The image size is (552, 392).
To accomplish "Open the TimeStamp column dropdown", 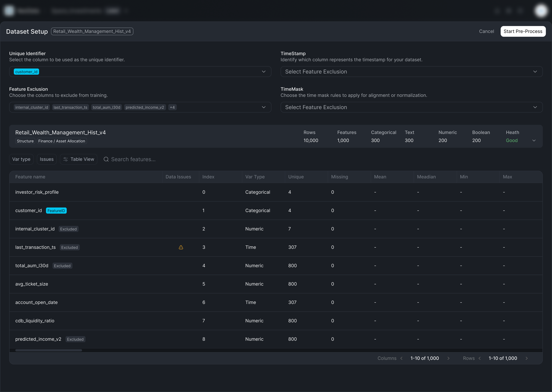I will coord(535,72).
